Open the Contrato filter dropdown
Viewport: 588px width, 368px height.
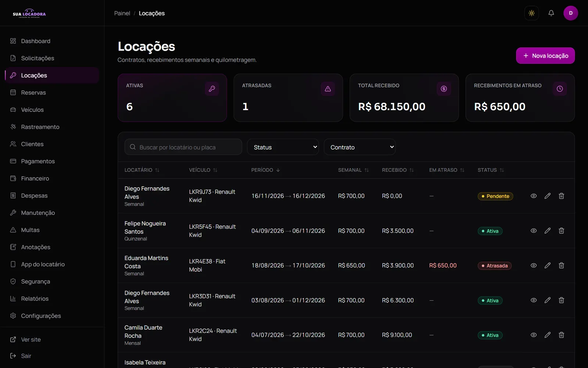pyautogui.click(x=359, y=147)
